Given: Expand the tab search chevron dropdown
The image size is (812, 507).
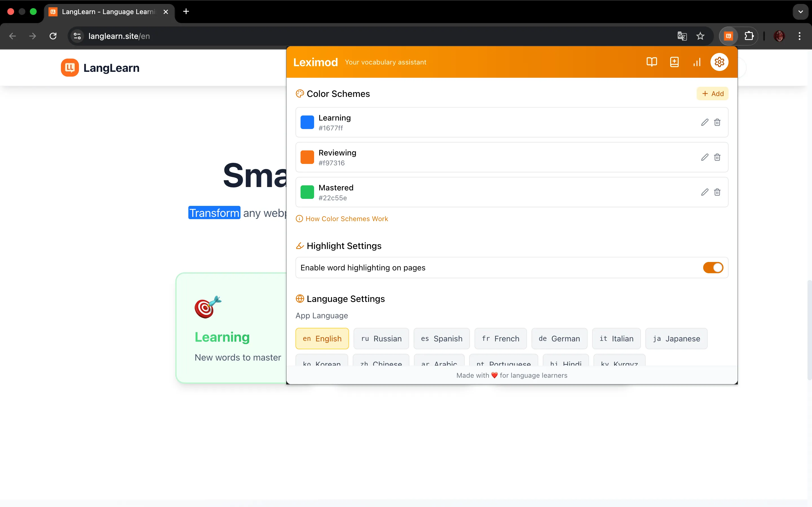Looking at the screenshot, I should click(x=800, y=12).
